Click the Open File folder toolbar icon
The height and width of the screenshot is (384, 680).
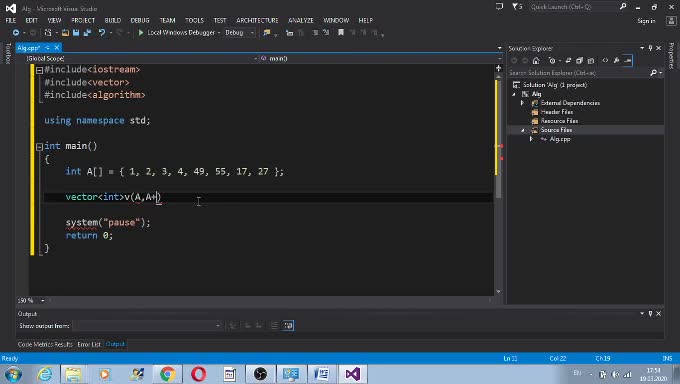65,33
